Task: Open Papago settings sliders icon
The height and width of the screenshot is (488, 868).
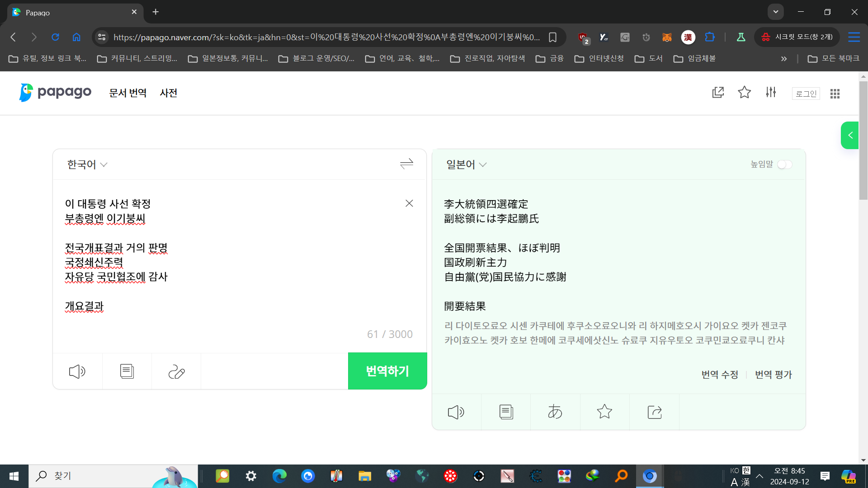Action: pos(771,93)
